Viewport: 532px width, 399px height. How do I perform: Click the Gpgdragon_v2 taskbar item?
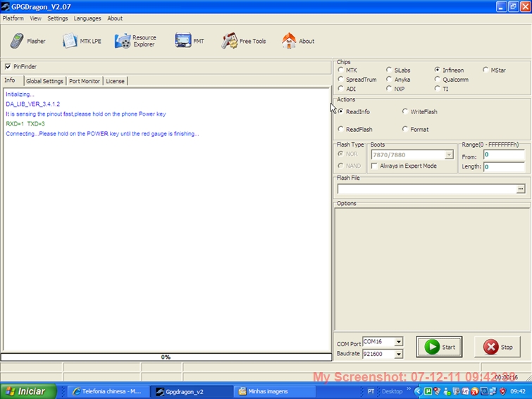click(192, 391)
